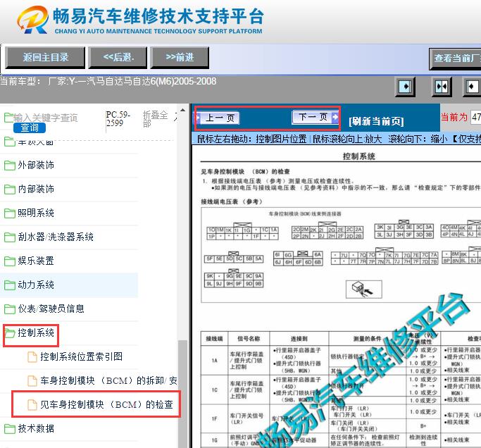Click 查看当前厂 button
The height and width of the screenshot is (448, 481).
(455, 58)
